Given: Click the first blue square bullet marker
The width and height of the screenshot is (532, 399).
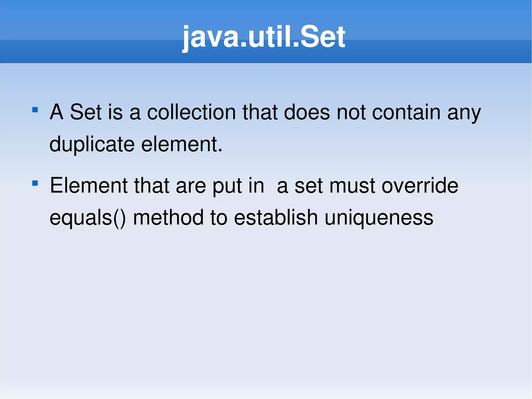Looking at the screenshot, I should (35, 110).
